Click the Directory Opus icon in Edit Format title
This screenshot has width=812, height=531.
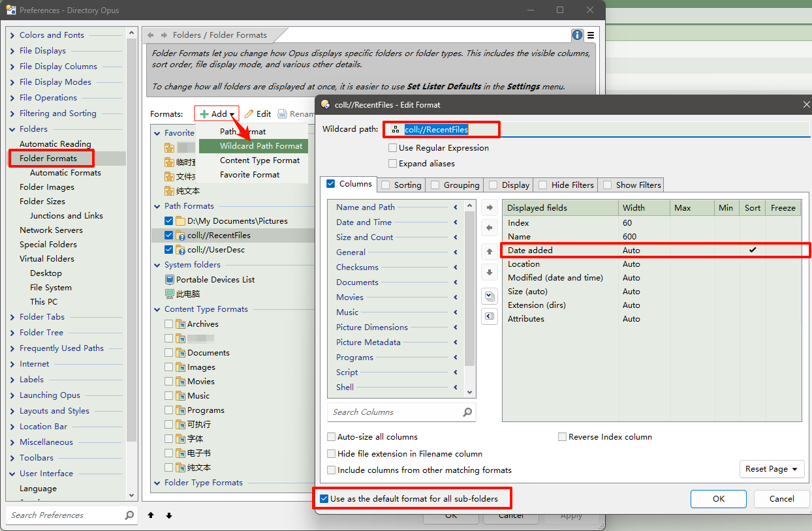point(325,104)
